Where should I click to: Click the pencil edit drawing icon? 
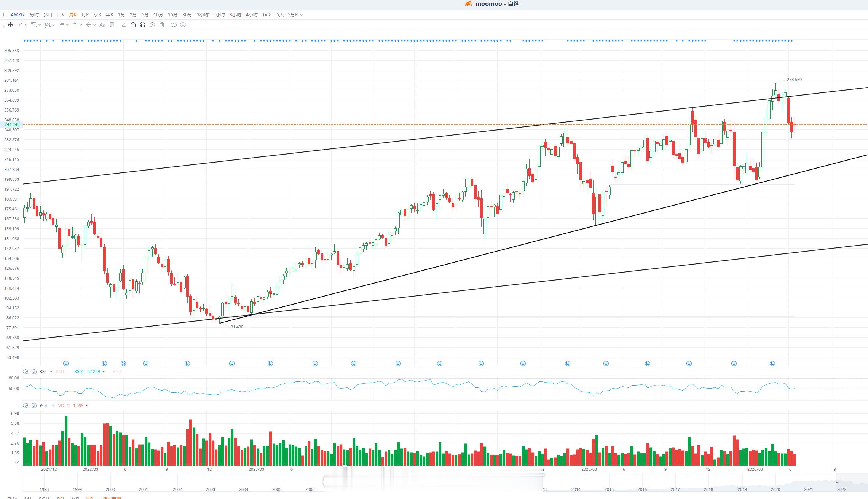(123, 25)
